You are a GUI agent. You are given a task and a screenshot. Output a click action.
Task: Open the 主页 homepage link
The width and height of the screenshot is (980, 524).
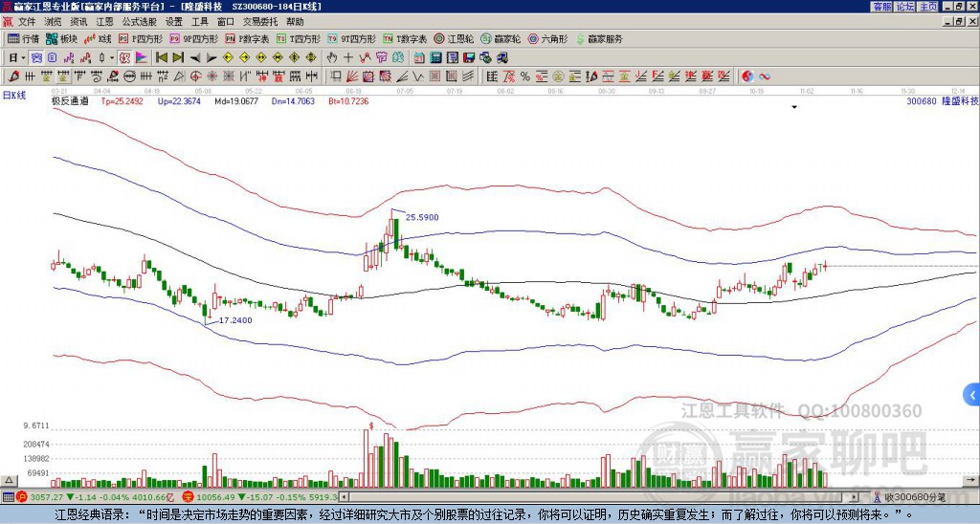tap(928, 7)
